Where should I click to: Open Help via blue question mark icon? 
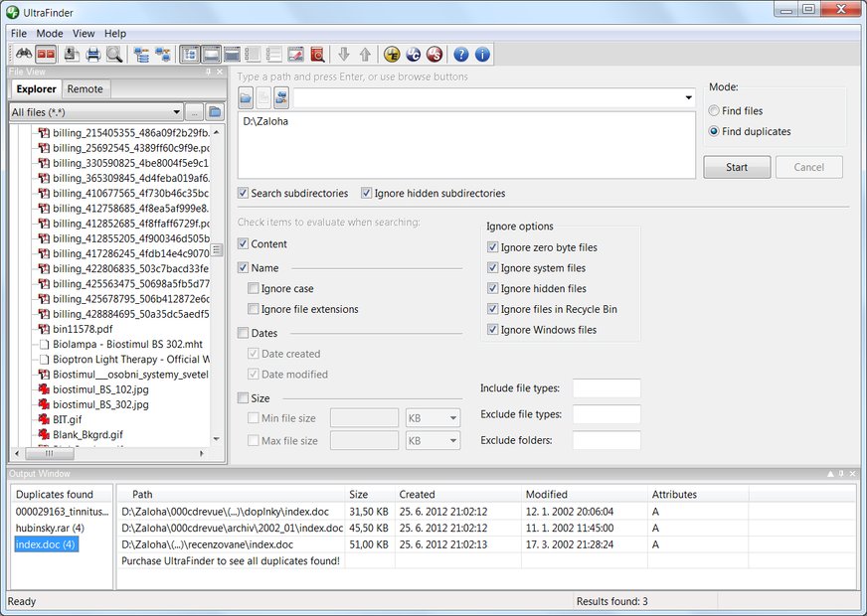coord(461,55)
